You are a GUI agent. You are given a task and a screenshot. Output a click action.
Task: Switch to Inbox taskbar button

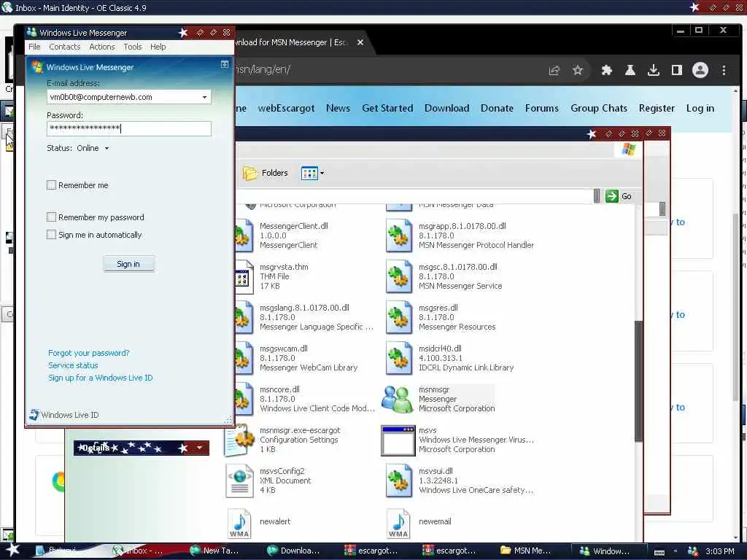(139, 551)
